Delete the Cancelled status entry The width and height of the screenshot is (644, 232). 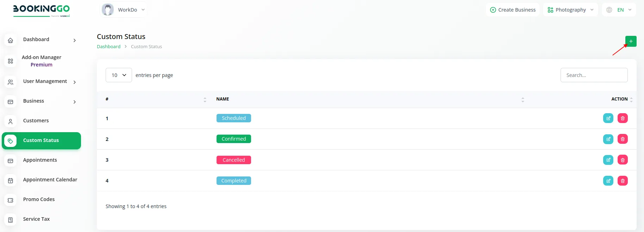tap(623, 160)
